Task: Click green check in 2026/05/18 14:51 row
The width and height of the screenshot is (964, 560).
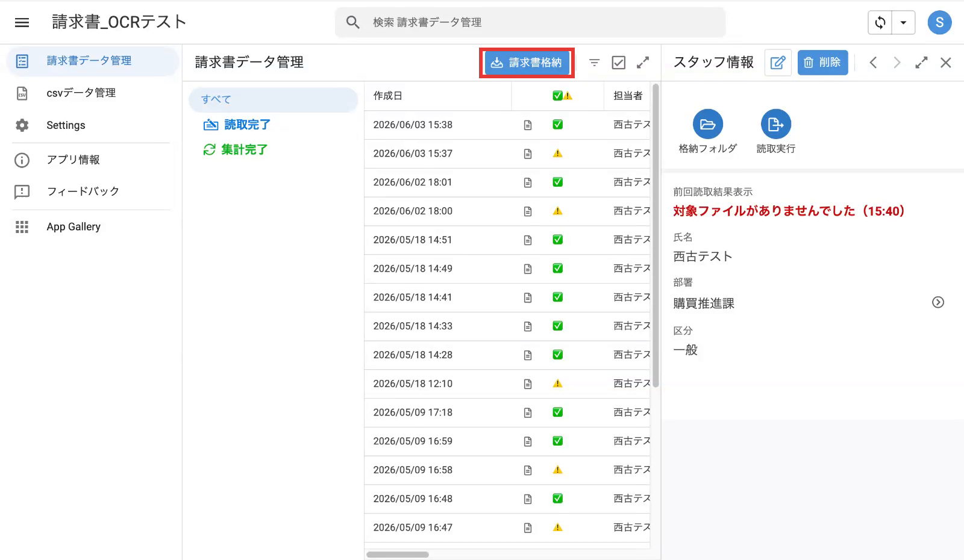Action: (558, 240)
